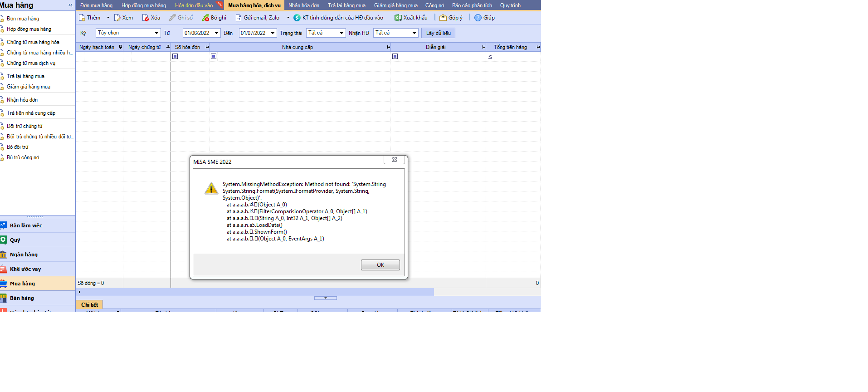The height and width of the screenshot is (392, 868).
Task: Switch to the Hóa đơn đầu vào tab
Action: point(194,5)
